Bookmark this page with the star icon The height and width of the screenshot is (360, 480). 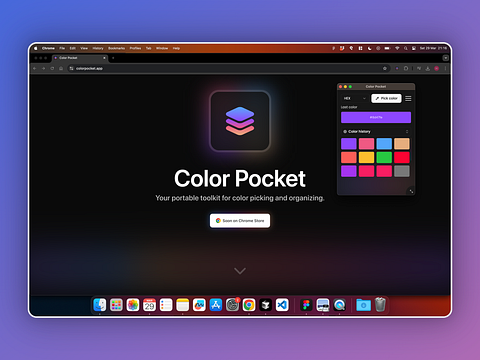385,68
